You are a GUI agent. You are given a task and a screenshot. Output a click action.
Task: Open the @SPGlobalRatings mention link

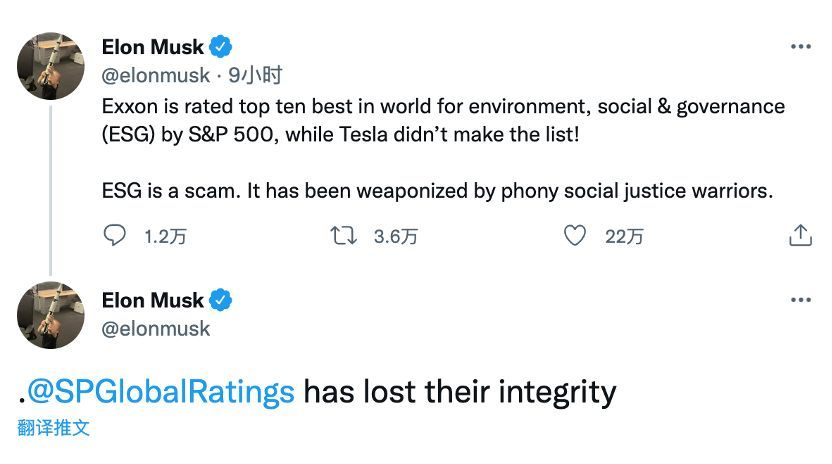pos(161,390)
